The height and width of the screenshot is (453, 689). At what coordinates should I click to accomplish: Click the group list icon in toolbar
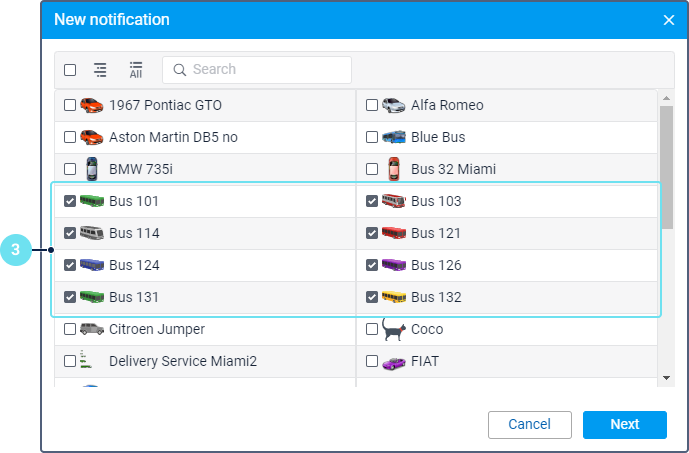pos(100,70)
